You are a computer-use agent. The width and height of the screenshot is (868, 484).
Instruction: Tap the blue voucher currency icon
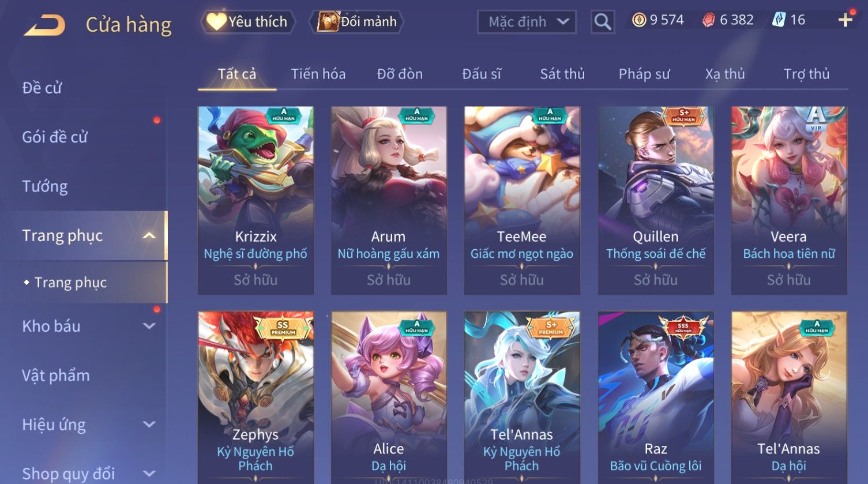click(779, 20)
